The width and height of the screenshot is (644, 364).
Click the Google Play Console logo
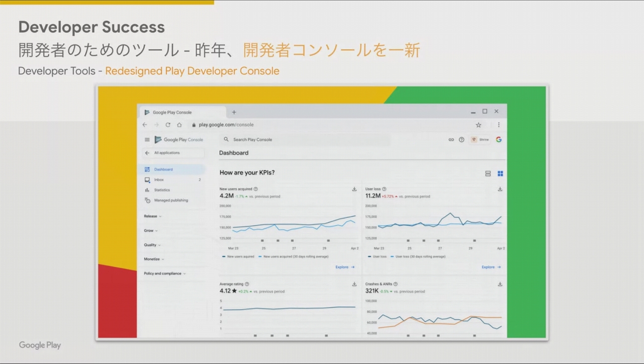(179, 139)
